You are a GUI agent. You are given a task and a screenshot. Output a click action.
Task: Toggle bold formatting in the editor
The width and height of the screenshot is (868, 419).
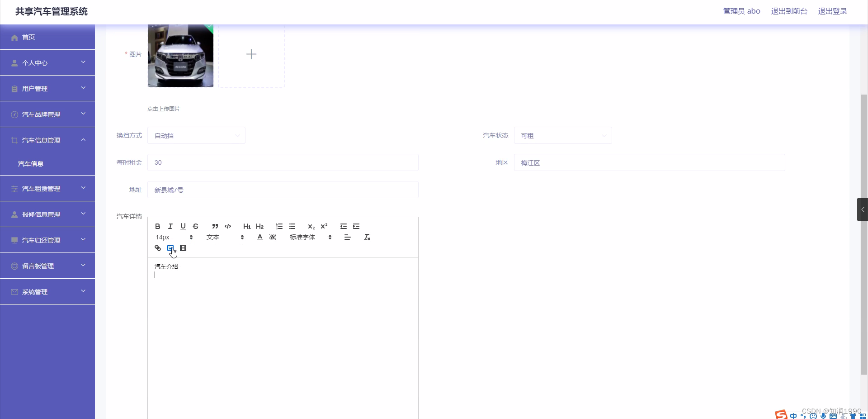157,226
